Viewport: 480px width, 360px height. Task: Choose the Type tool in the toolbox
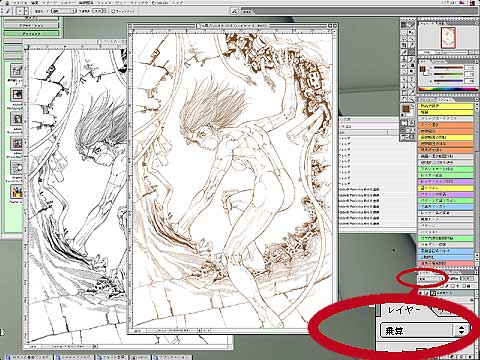411,79
